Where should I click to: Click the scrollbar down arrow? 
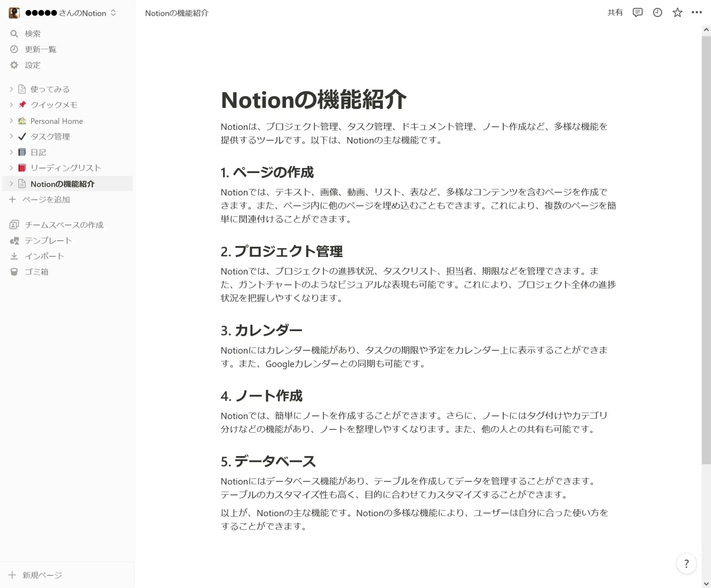pos(706,584)
